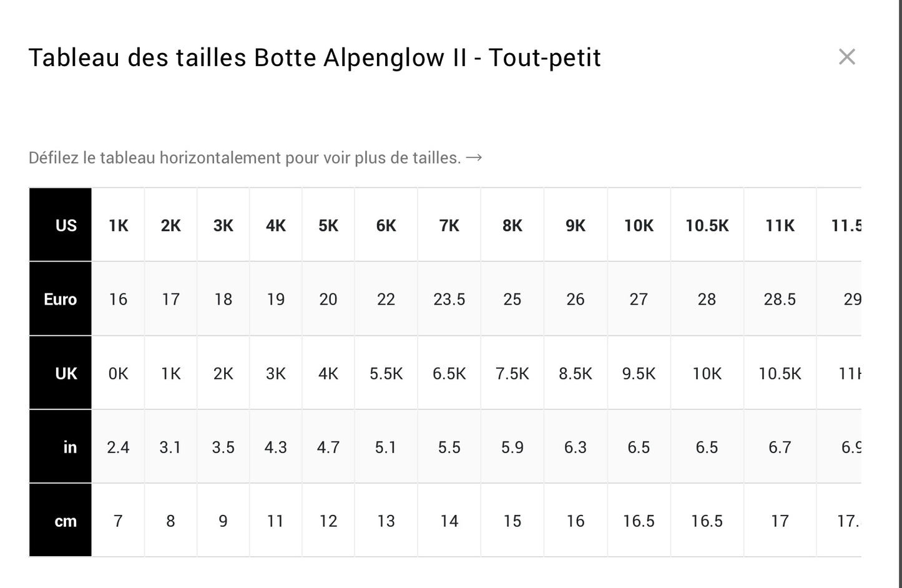Select Euro size 28.5 cell
902x588 pixels.
coord(780,299)
